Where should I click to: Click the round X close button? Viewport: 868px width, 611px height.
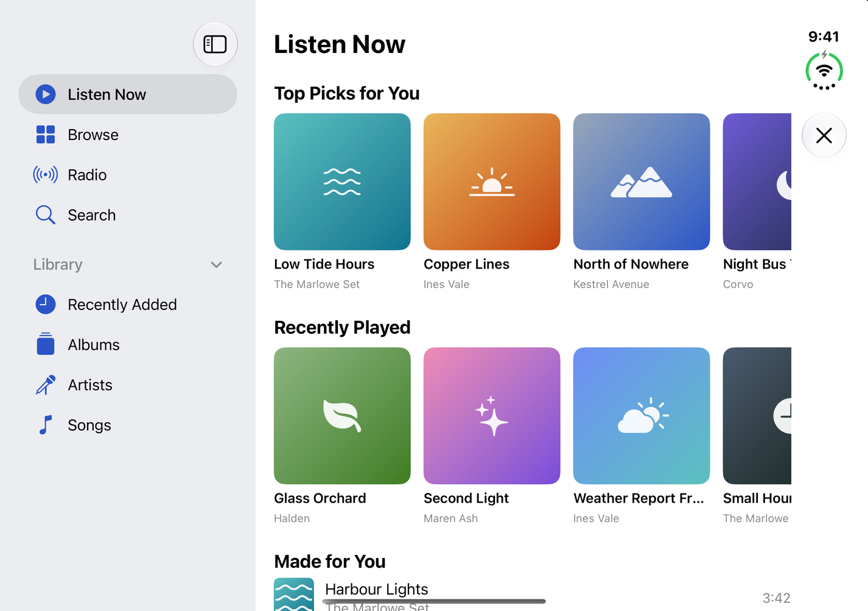[x=824, y=135]
